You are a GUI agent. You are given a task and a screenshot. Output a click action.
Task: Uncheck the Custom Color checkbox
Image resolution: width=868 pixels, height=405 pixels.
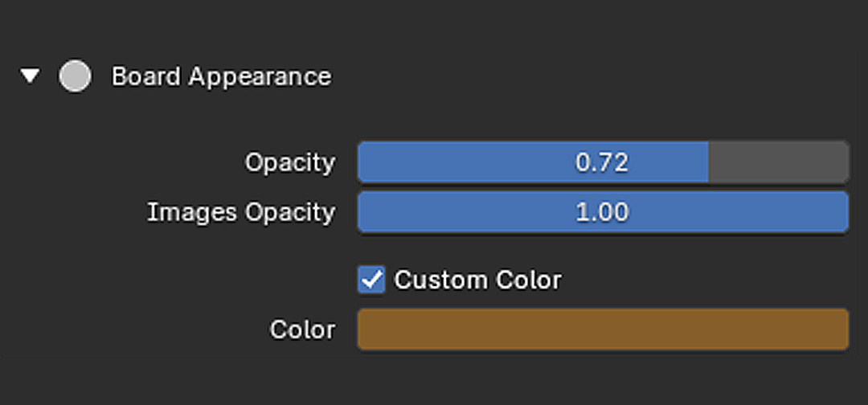[x=371, y=280]
